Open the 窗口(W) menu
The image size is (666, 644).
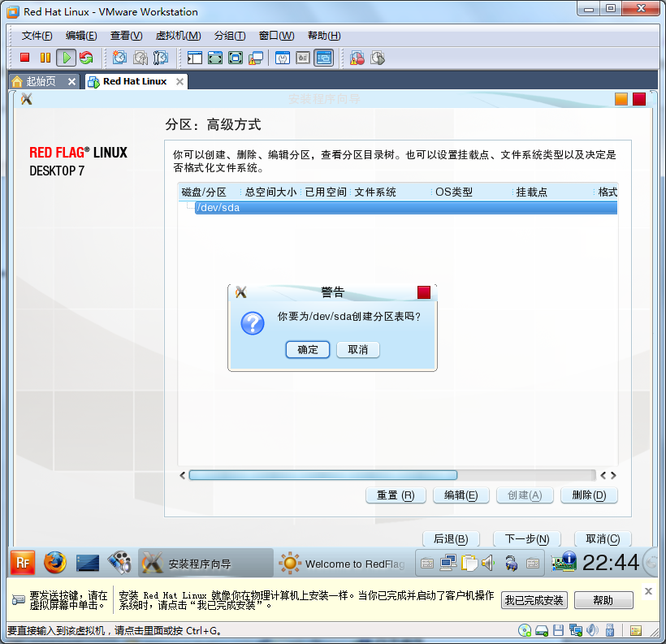[x=276, y=36]
